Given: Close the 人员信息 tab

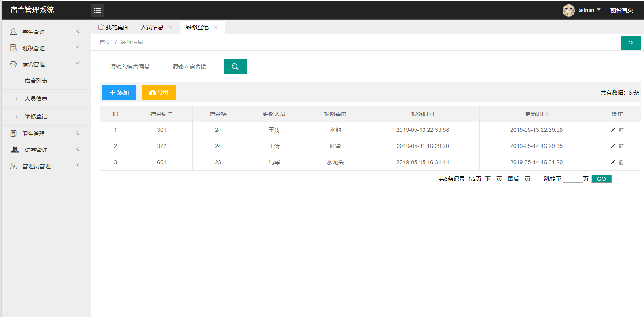Looking at the screenshot, I should tap(170, 27).
